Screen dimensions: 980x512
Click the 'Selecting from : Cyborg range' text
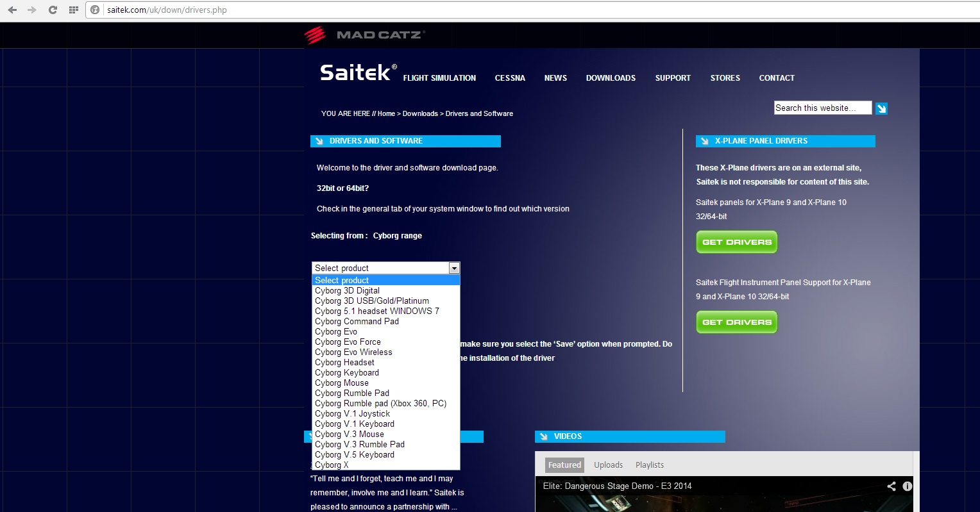coord(366,236)
